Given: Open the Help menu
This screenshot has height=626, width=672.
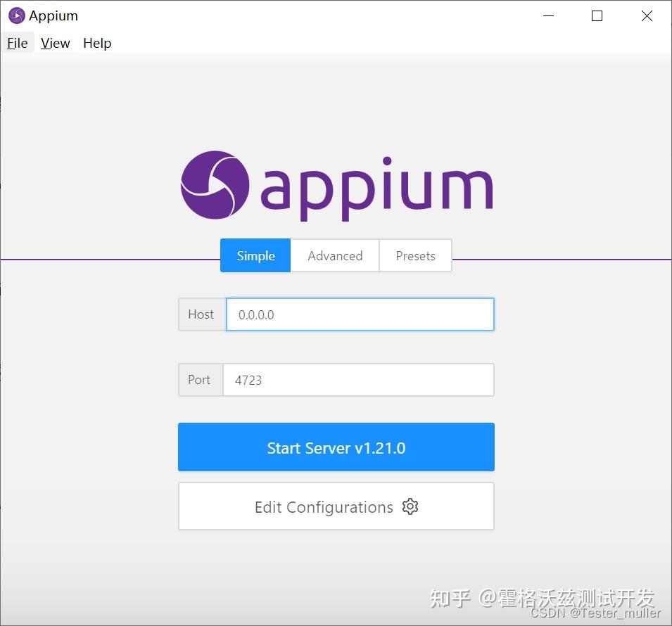Looking at the screenshot, I should coord(96,43).
